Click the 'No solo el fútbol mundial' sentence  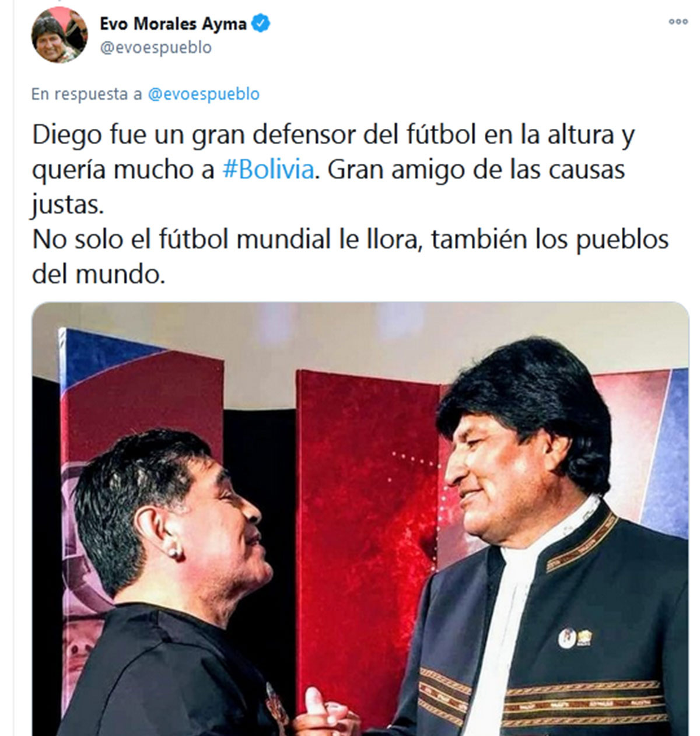tap(350, 240)
